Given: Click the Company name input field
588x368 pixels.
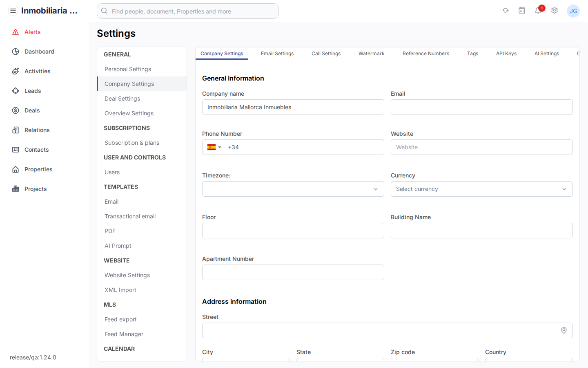Looking at the screenshot, I should click(x=293, y=107).
